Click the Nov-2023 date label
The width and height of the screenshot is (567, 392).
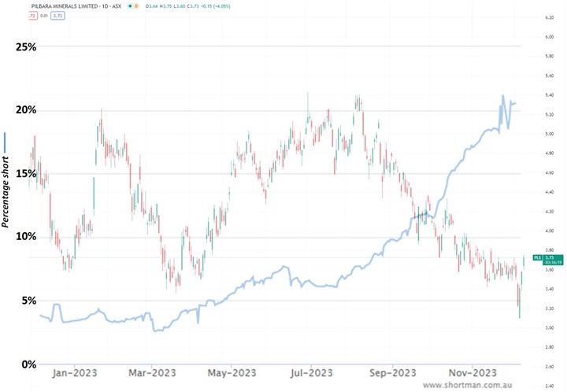click(x=471, y=372)
